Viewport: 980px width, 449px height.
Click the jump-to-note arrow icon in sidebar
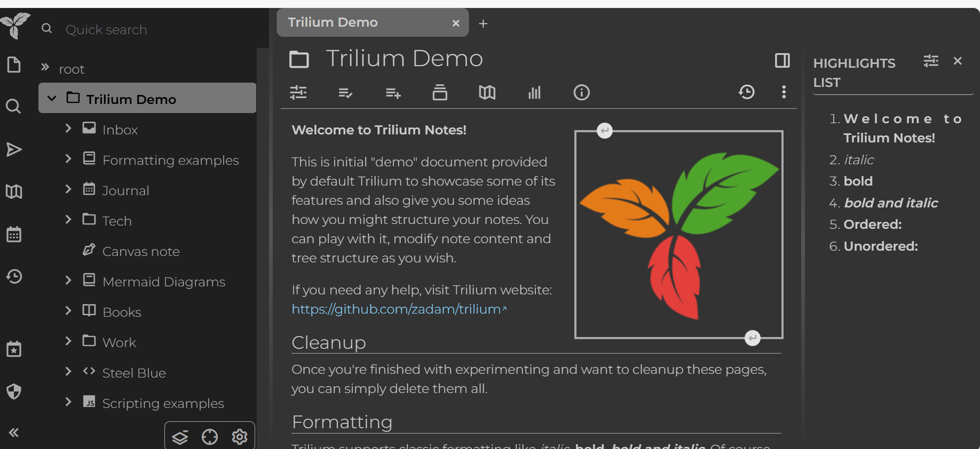coord(14,149)
